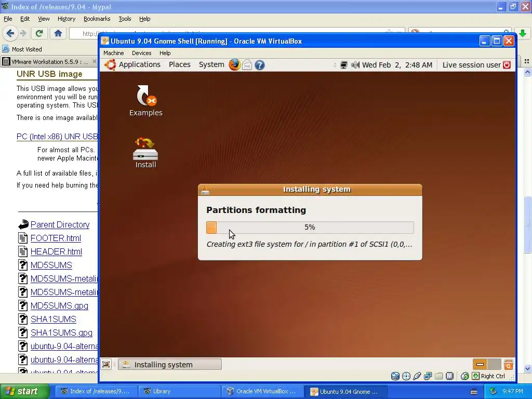Viewport: 532px width, 399px height.
Task: Click the blue Help question mark launcher
Action: point(260,65)
